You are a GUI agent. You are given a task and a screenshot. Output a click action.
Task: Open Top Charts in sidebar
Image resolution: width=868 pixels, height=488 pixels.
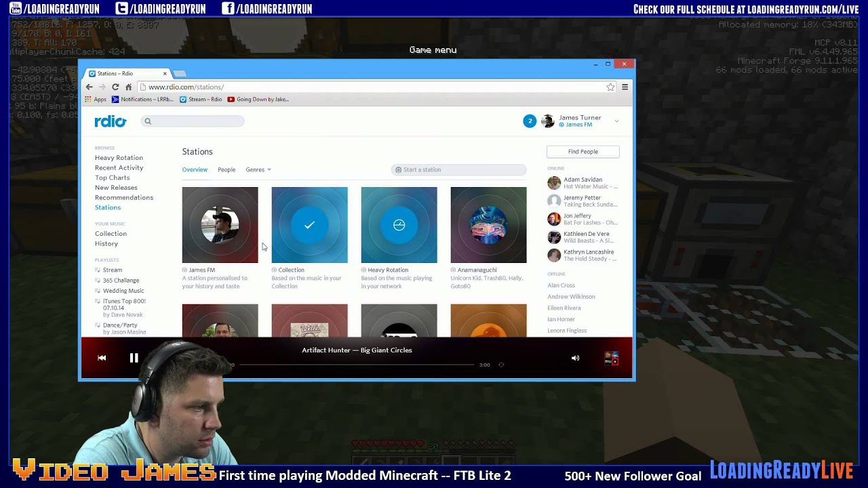point(113,178)
